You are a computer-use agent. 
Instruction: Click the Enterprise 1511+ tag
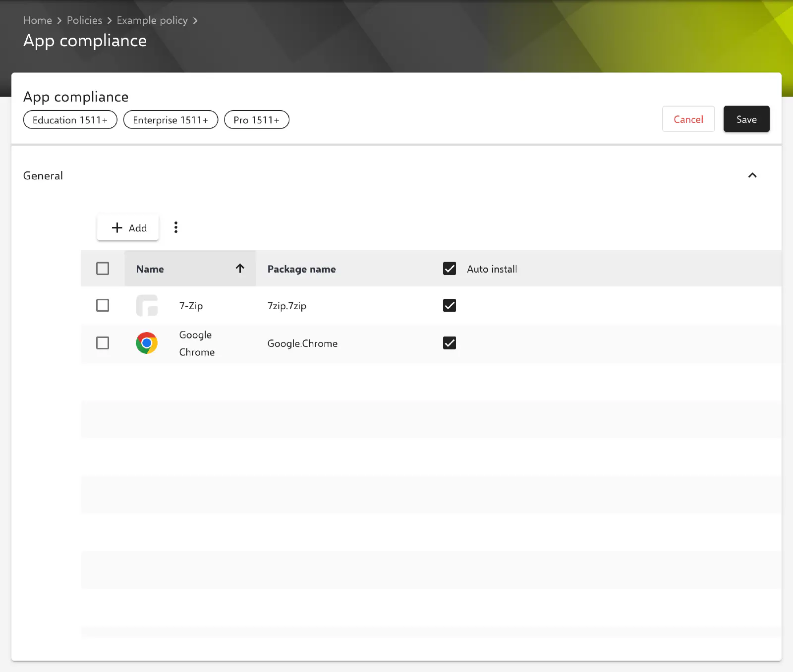(x=170, y=120)
